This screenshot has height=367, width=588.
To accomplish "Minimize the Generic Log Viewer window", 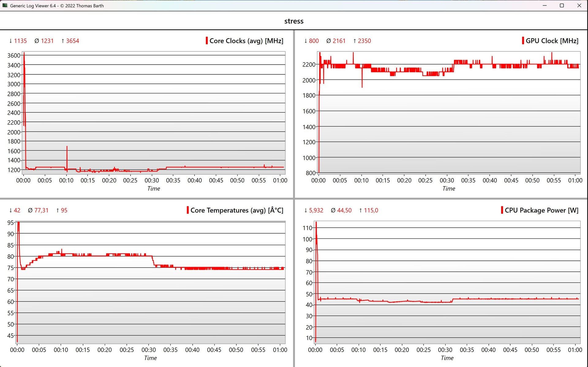I will (545, 6).
